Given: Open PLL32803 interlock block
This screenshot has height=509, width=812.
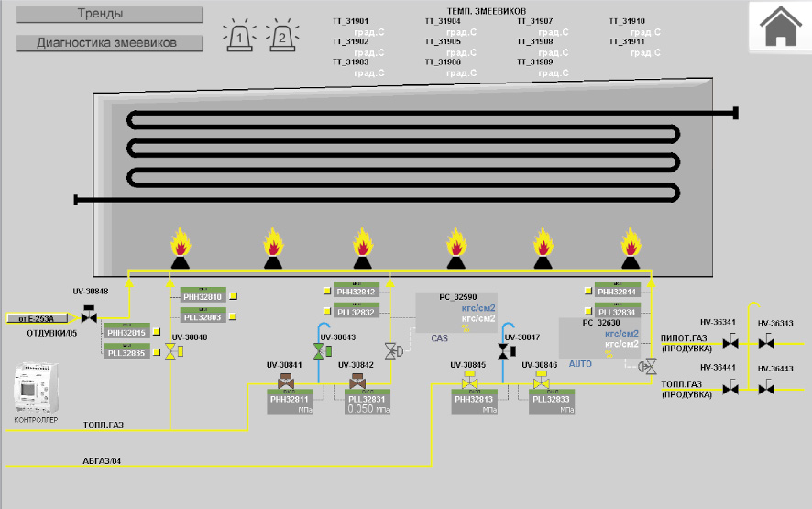Looking at the screenshot, I should coord(203,315).
